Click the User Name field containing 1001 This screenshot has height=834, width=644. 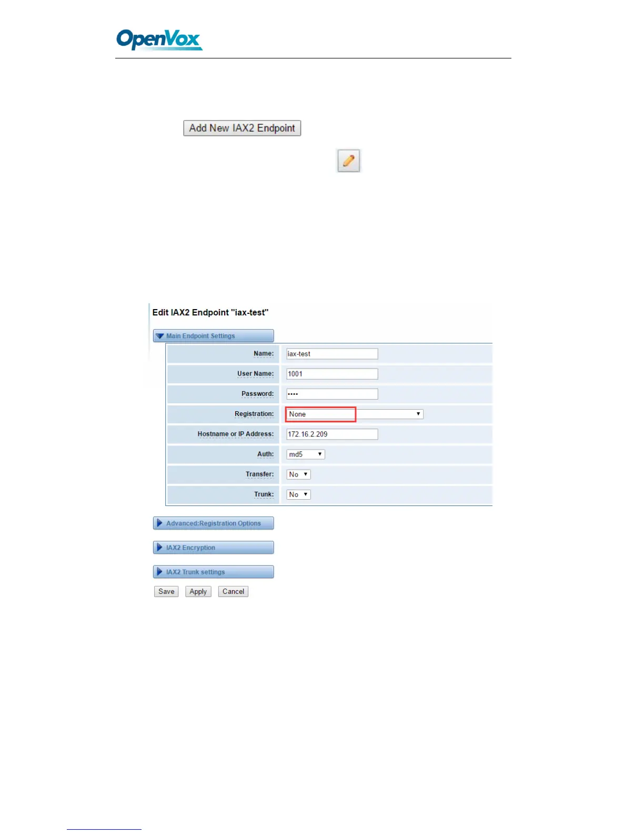point(331,374)
